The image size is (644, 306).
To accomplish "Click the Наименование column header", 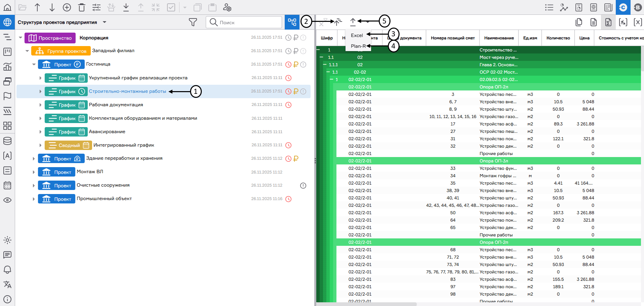I will coord(499,38).
